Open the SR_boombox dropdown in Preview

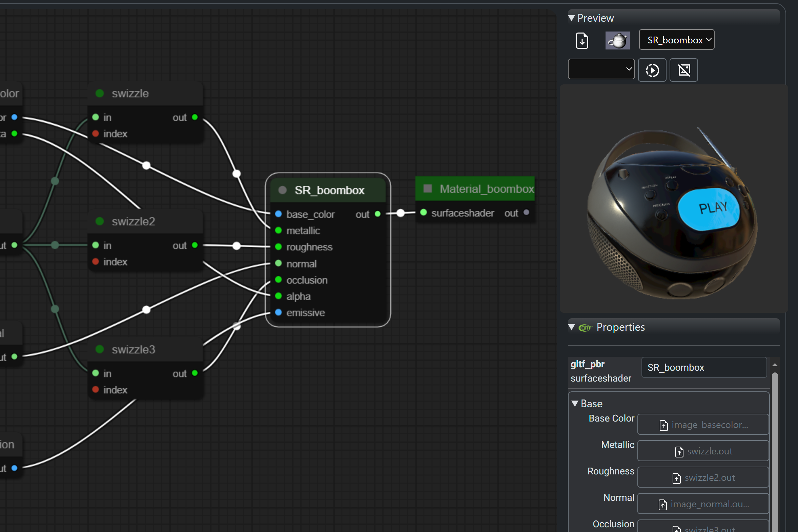tap(676, 40)
